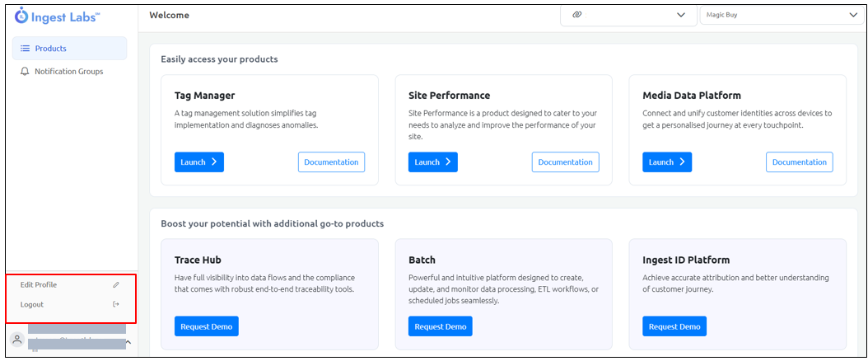Request Demo for Ingest ID Platform
This screenshot has height=361, width=868.
[x=674, y=326]
